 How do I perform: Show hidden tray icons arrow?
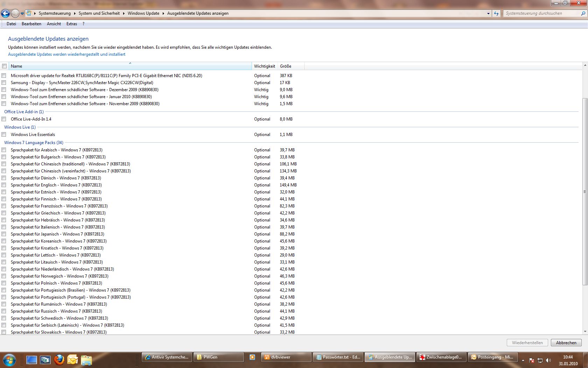click(523, 360)
